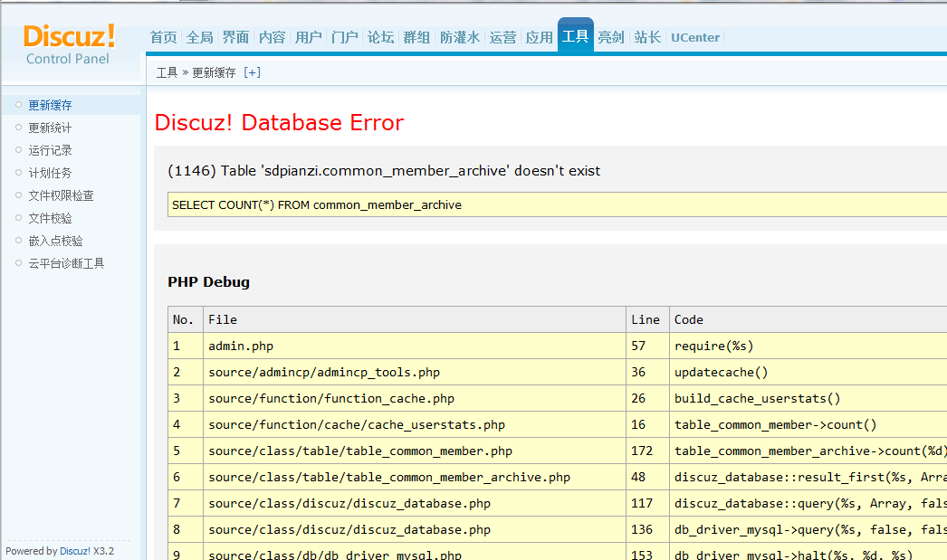Click the Discuz! Control Panel logo
The height and width of the screenshot is (560, 947).
pyautogui.click(x=69, y=44)
